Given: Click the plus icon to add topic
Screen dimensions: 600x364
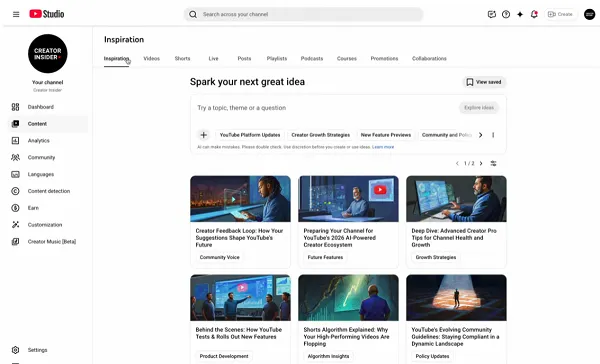Looking at the screenshot, I should [x=204, y=135].
